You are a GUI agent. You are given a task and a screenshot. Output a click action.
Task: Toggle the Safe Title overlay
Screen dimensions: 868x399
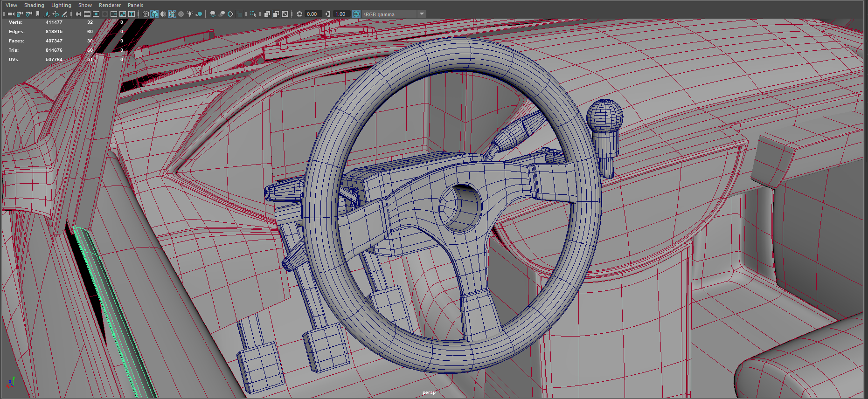132,14
